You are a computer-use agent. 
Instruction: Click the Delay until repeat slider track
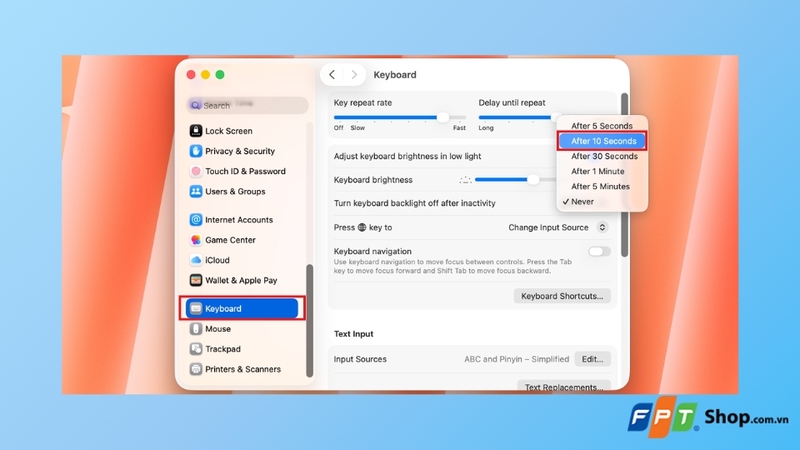516,117
